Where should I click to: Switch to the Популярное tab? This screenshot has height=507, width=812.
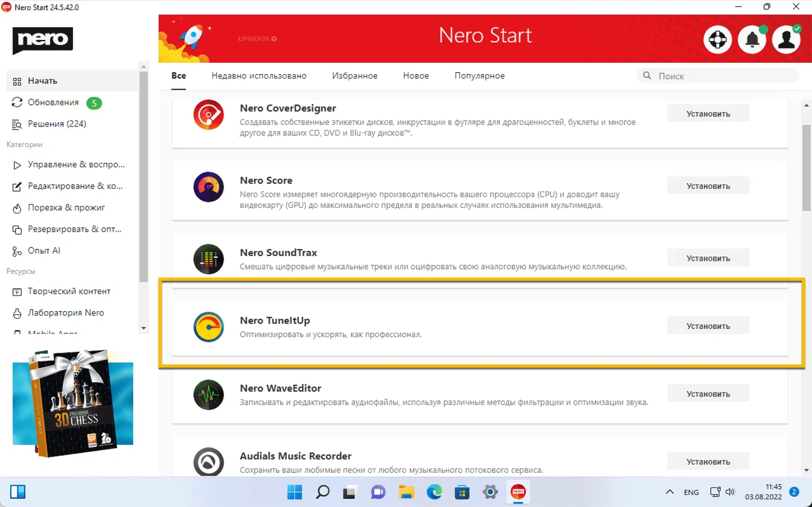[480, 76]
